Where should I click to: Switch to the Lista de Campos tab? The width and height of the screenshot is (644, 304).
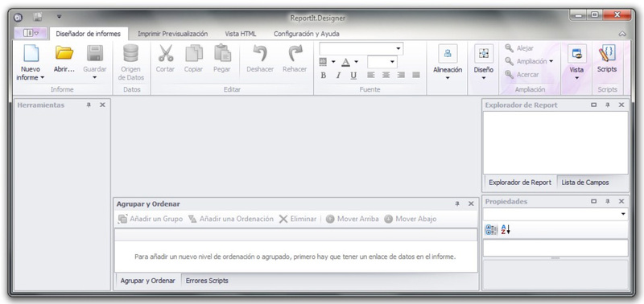pos(585,183)
